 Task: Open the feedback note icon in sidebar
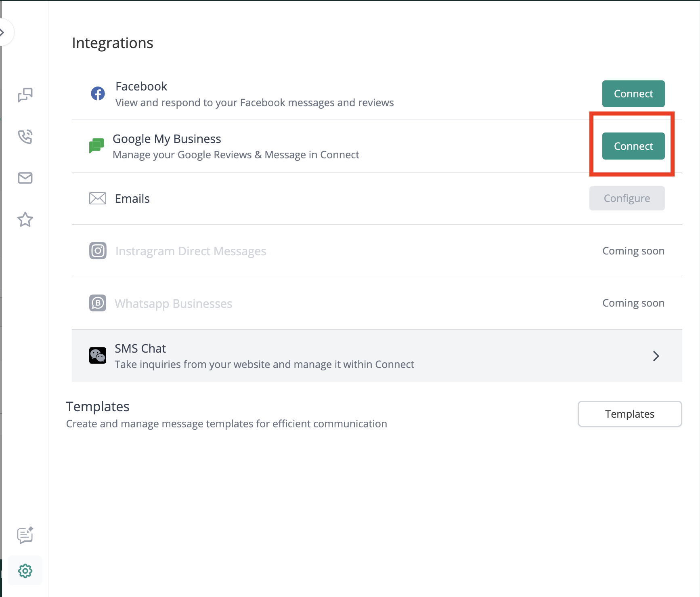pyautogui.click(x=25, y=535)
